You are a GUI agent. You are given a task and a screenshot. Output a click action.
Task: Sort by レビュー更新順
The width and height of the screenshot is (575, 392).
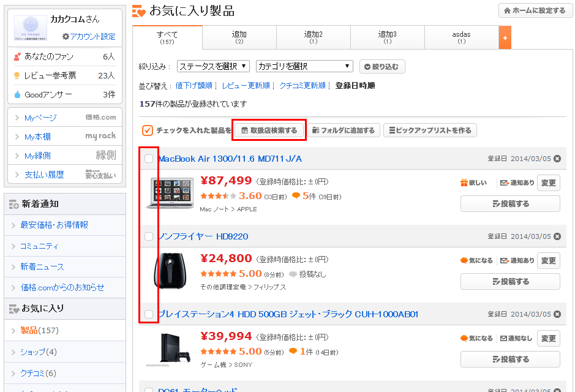(246, 86)
